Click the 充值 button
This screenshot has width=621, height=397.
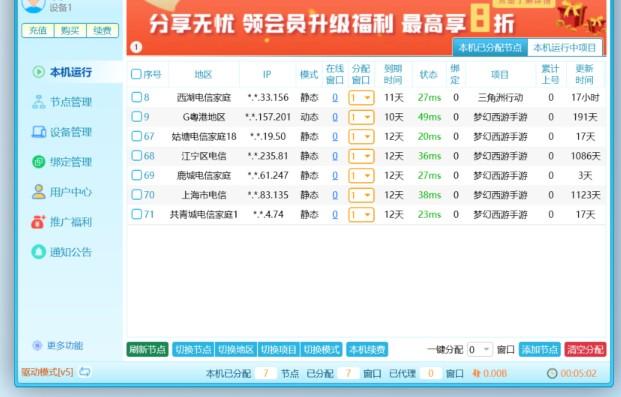click(38, 31)
